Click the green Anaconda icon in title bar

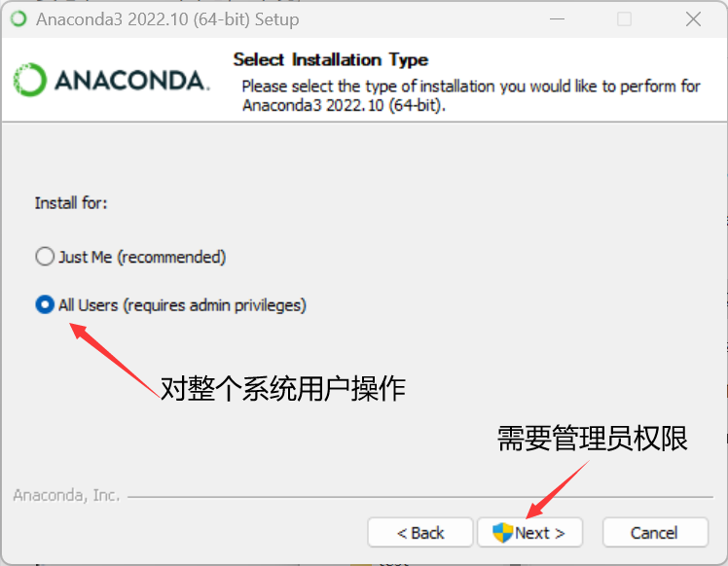tap(18, 19)
